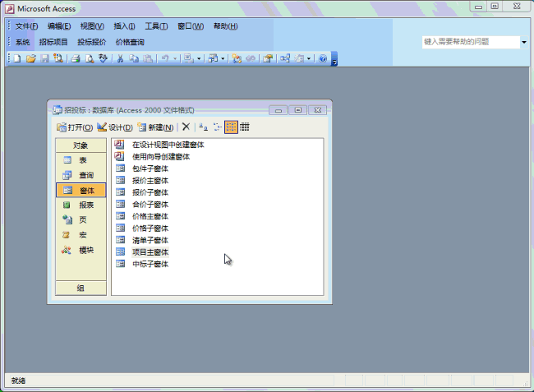Switch to Large Icons view
Image resolution: width=534 pixels, height=392 pixels.
click(203, 127)
